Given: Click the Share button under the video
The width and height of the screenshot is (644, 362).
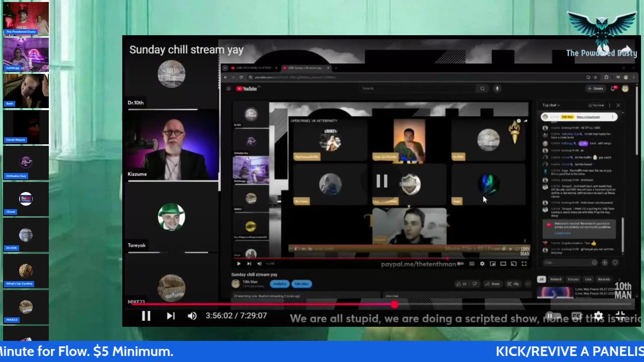Looking at the screenshot, I should 493,284.
